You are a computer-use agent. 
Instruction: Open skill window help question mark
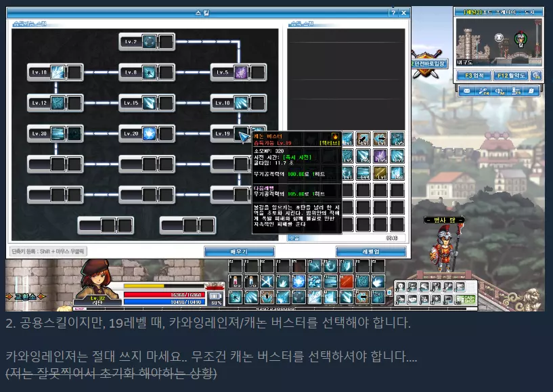click(x=393, y=13)
